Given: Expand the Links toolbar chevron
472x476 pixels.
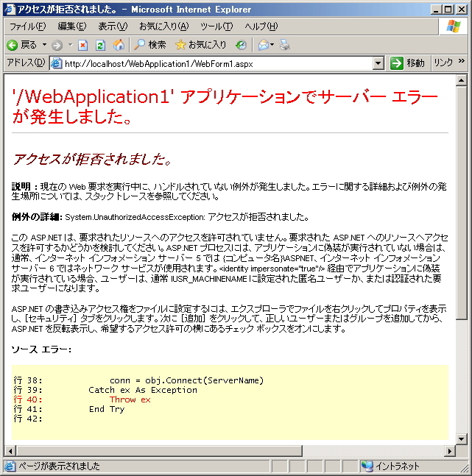Looking at the screenshot, I should 462,61.
